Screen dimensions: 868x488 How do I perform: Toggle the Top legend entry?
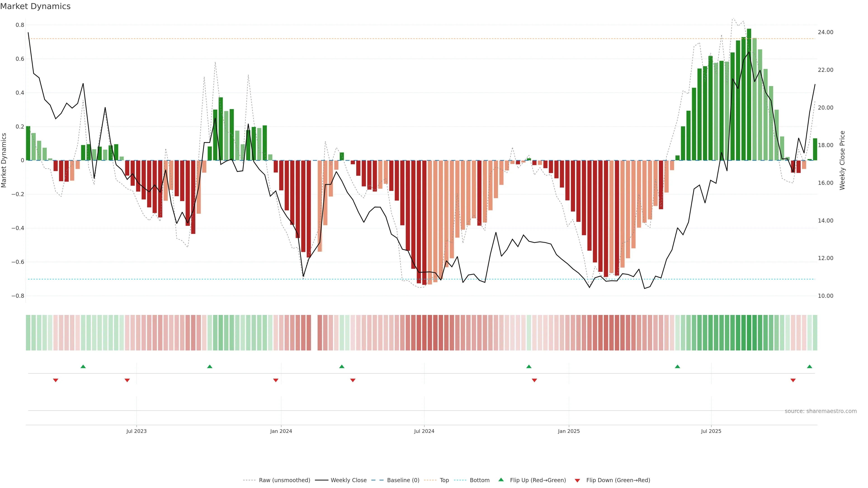point(444,480)
